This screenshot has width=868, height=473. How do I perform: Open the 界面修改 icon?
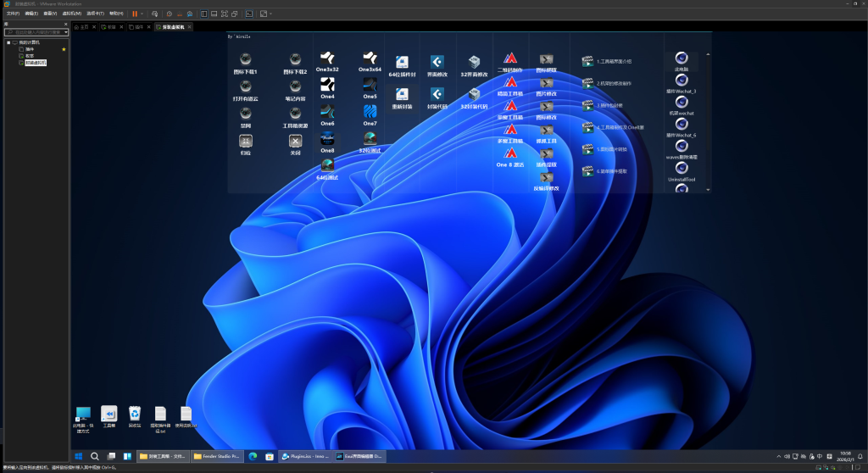(437, 63)
